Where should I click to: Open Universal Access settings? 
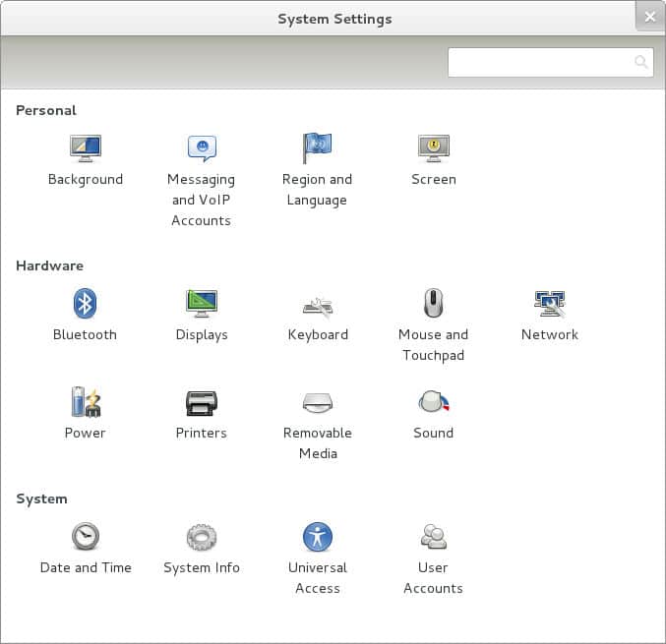(317, 537)
